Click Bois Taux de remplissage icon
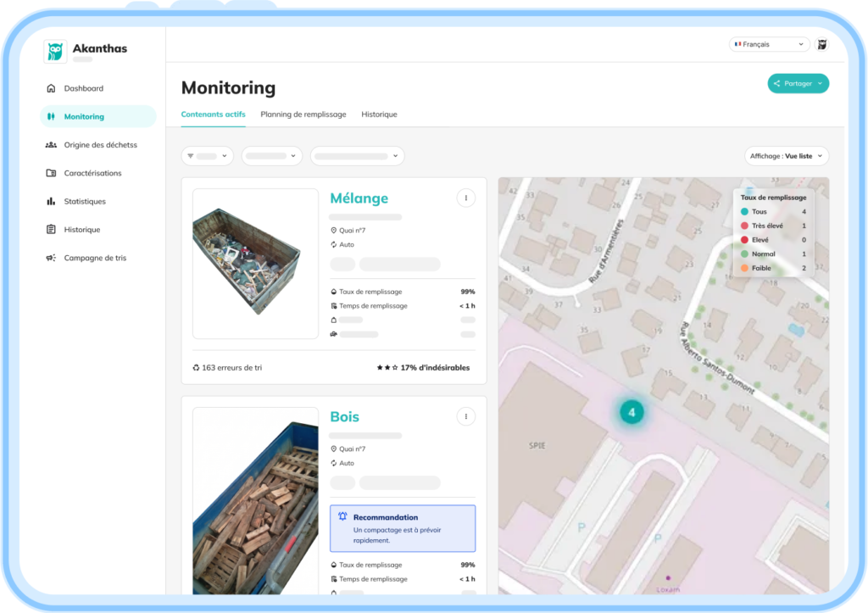This screenshot has width=868, height=613. (x=333, y=565)
